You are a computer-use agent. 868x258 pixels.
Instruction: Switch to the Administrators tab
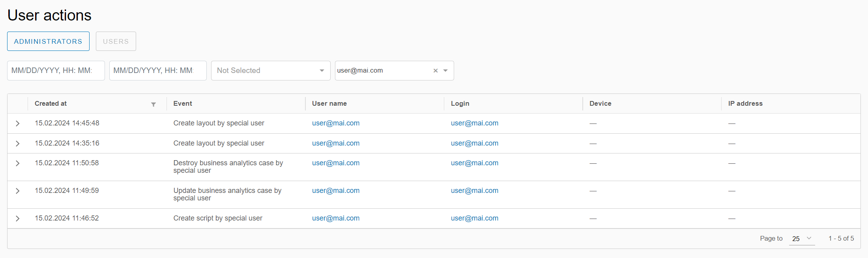click(48, 41)
